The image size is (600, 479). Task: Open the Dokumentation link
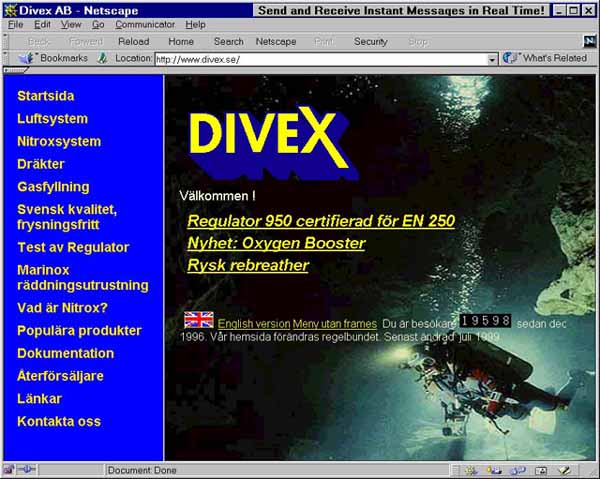coord(65,354)
